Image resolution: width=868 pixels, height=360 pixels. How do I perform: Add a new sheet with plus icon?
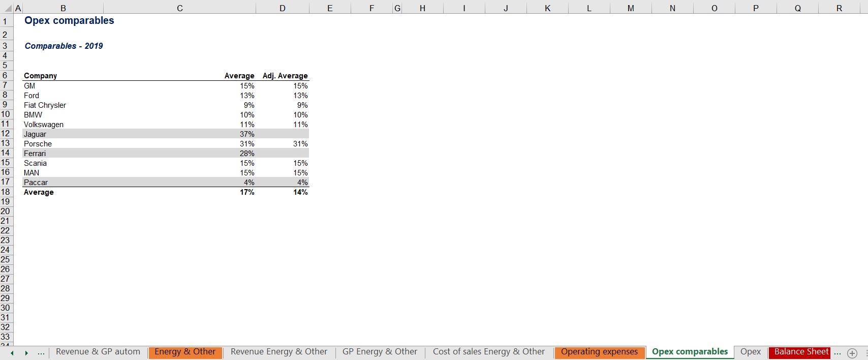pyautogui.click(x=852, y=353)
